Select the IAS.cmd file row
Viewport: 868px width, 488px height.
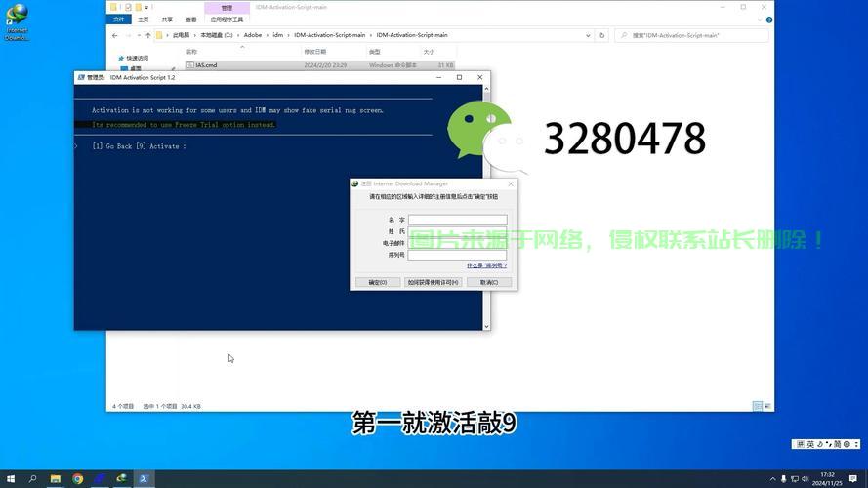319,65
